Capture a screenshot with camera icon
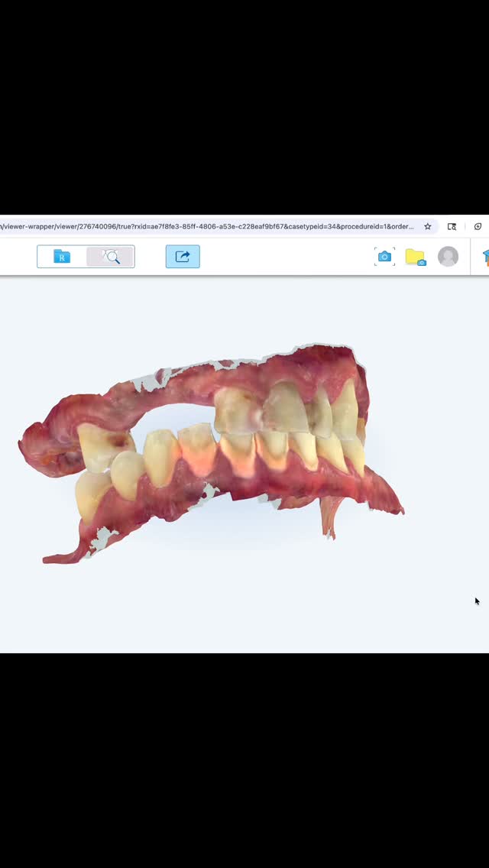This screenshot has width=489, height=868. pyautogui.click(x=384, y=257)
